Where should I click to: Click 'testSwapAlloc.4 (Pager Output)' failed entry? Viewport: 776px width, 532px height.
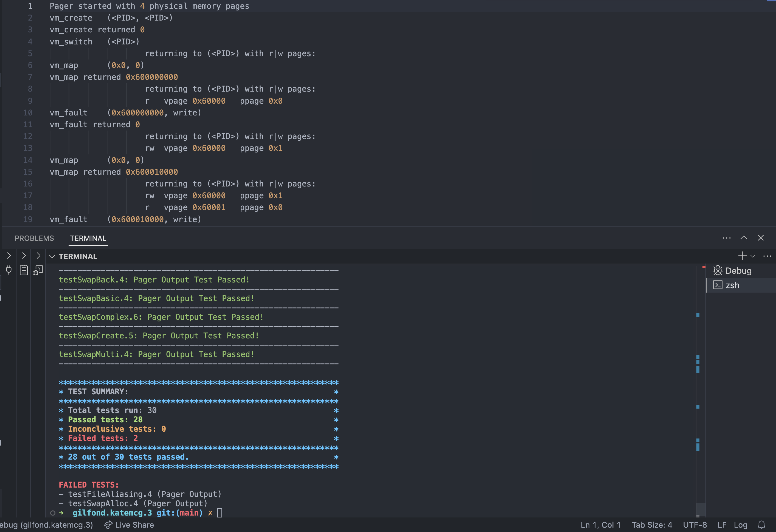click(138, 504)
